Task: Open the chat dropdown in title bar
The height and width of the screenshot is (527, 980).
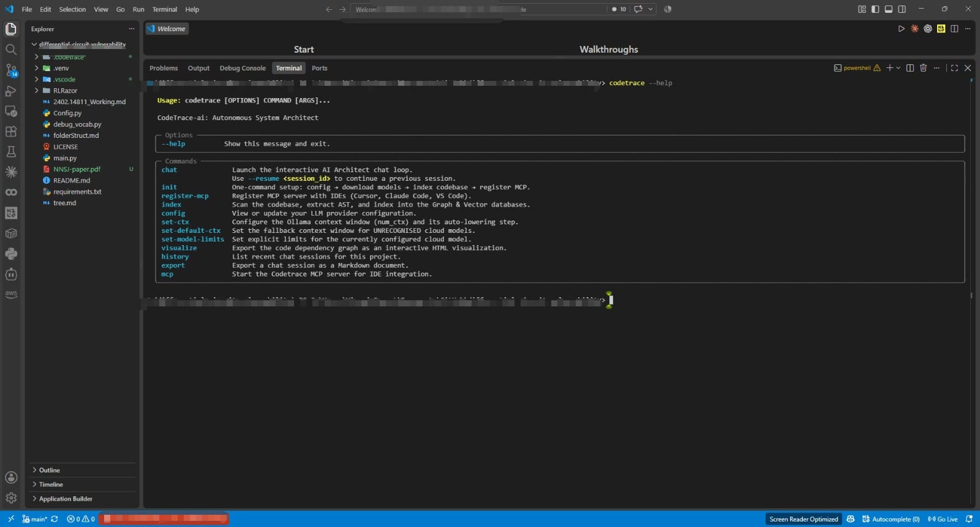Action: 650,9
